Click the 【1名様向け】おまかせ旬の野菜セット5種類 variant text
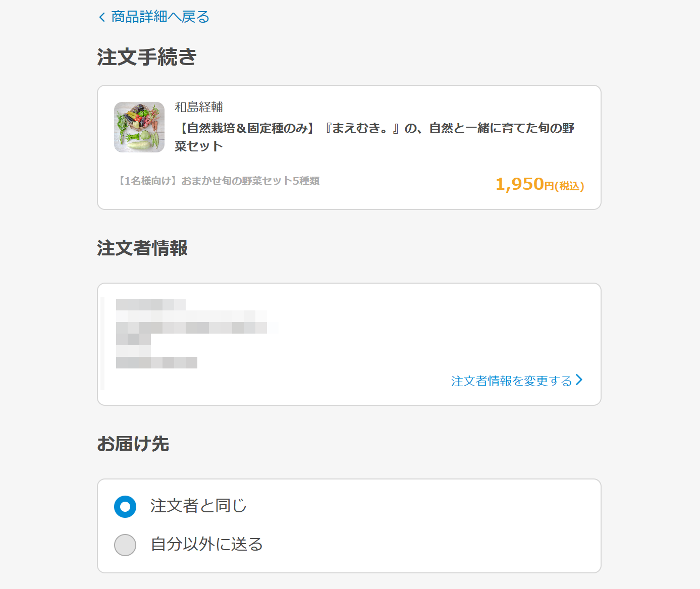 tap(218, 181)
